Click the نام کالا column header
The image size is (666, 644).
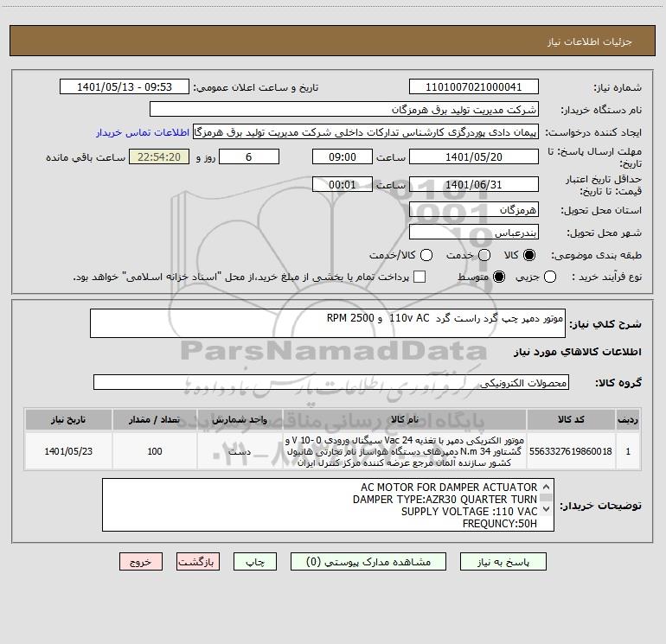(405, 419)
